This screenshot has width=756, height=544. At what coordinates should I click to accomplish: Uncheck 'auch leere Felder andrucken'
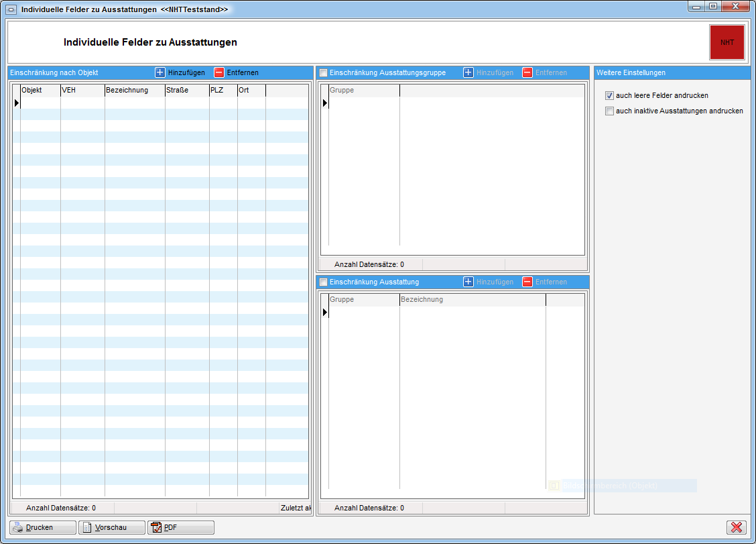[609, 95]
